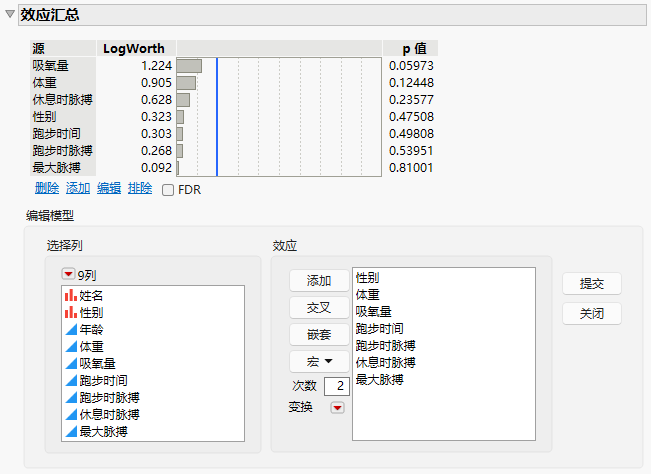Select 性别 row in the summary table

[44, 117]
